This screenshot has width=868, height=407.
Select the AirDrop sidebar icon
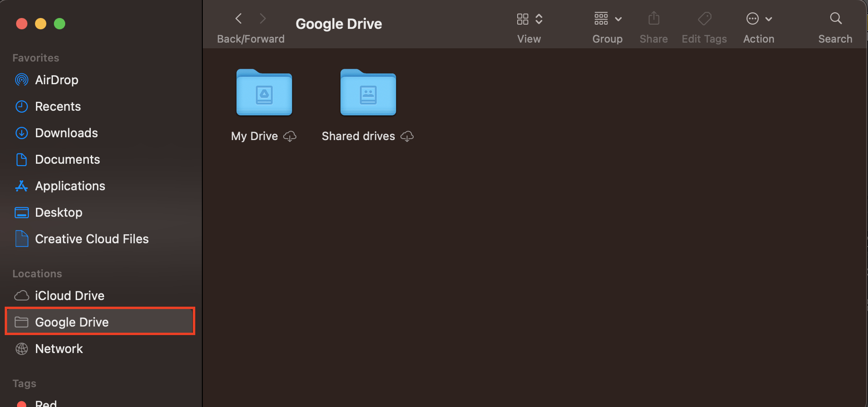pos(22,80)
